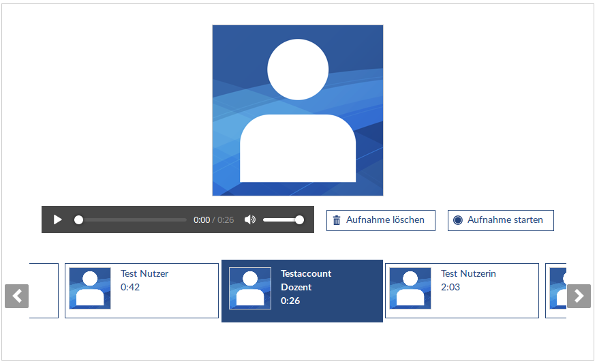This screenshot has width=597, height=364.
Task: Click Testaccount Dozent's avatar thumbnail
Action: 250,288
